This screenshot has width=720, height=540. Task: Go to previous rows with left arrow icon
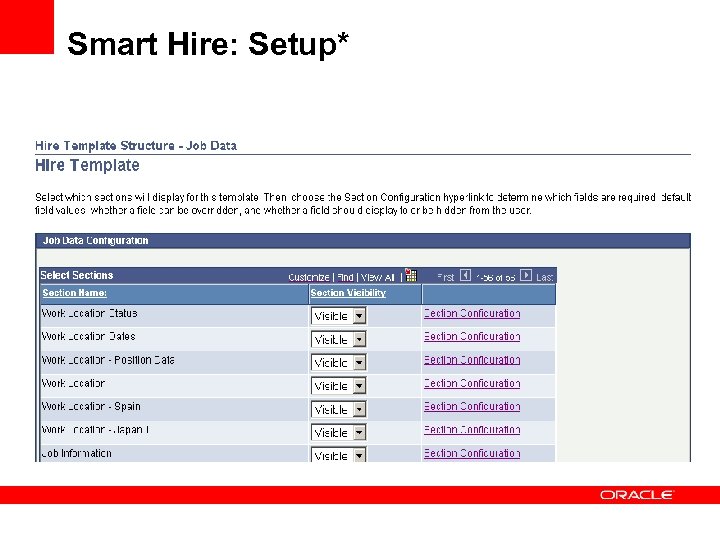click(x=466, y=276)
